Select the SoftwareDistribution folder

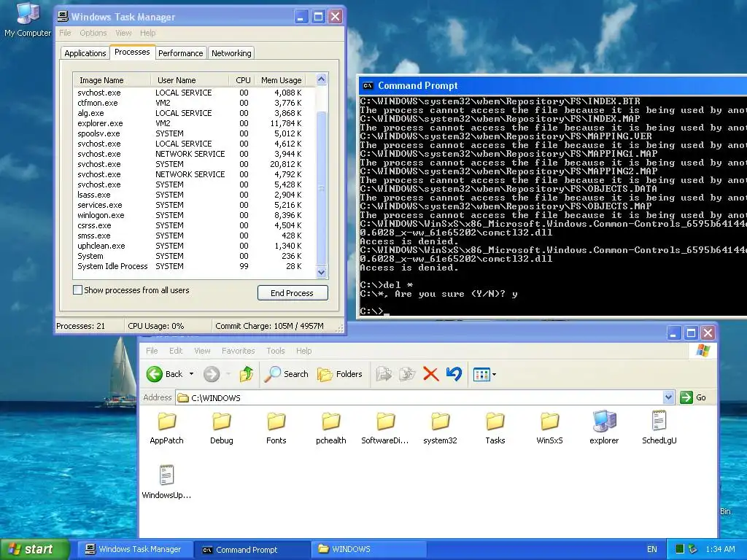(385, 428)
